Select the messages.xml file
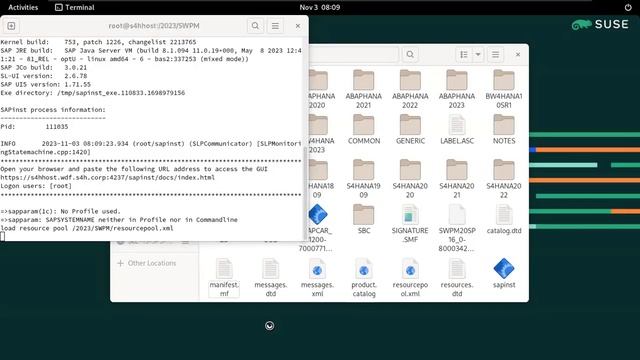The image size is (640, 360). (x=317, y=278)
